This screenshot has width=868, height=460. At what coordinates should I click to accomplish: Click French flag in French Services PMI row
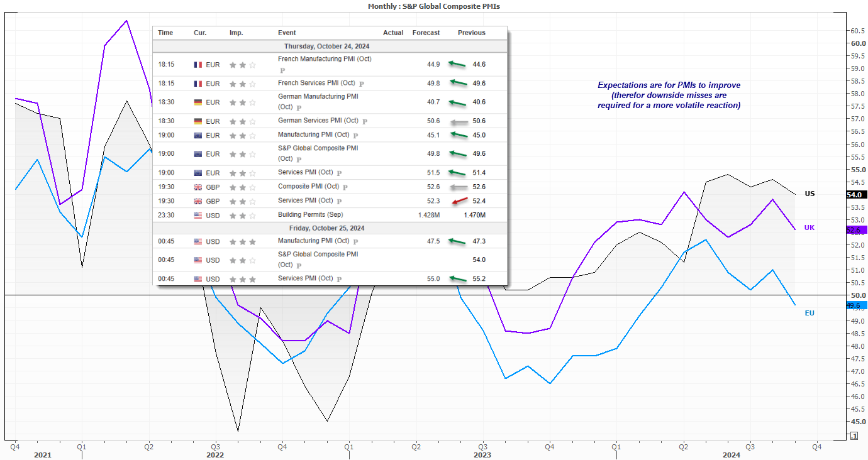[x=198, y=84]
